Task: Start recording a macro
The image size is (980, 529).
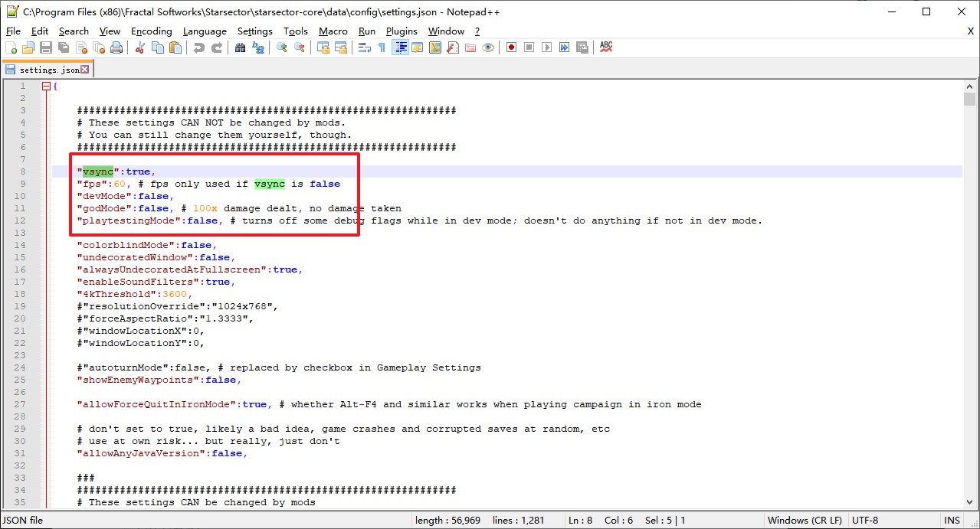Action: (x=510, y=47)
